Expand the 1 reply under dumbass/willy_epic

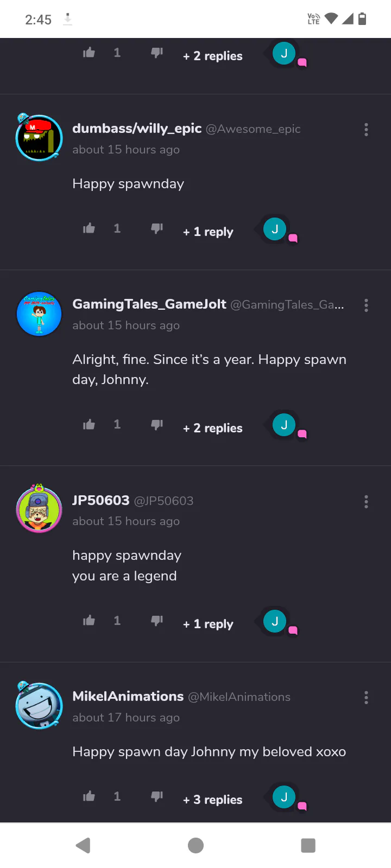click(208, 232)
